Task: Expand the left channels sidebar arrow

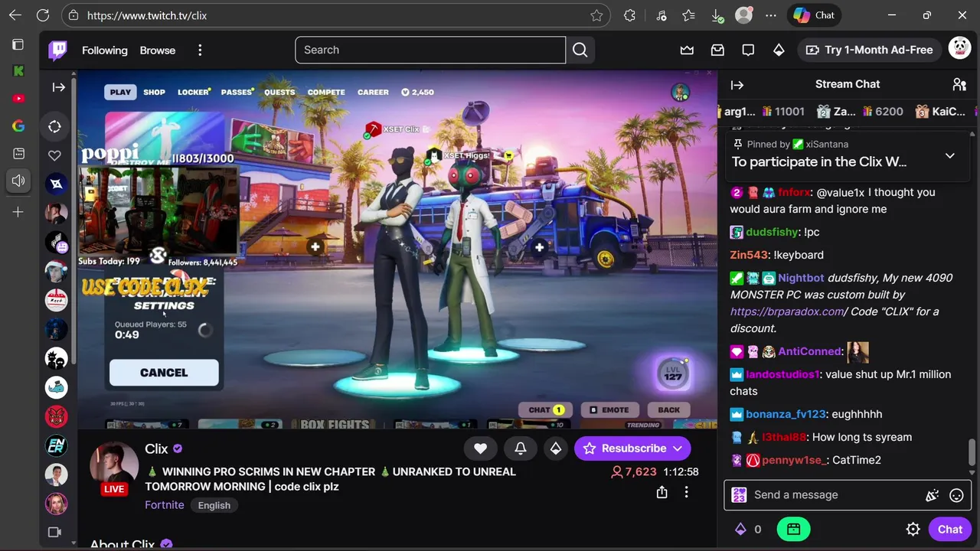Action: point(58,87)
